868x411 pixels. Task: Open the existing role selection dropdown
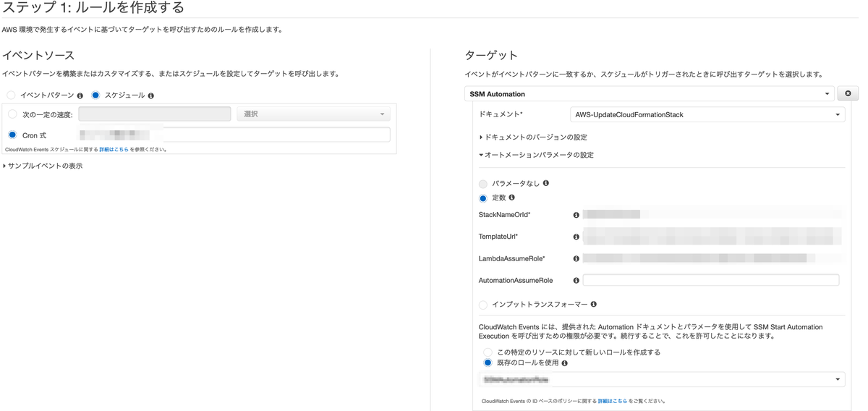[x=662, y=379]
